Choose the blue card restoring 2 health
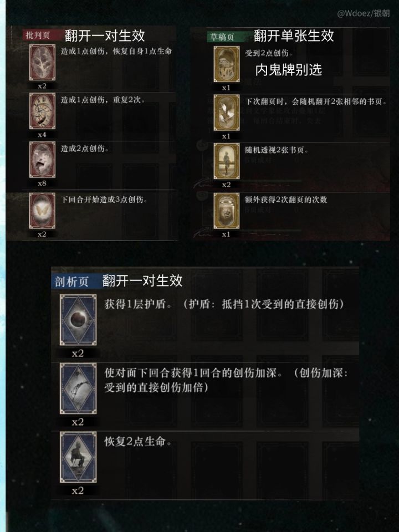This screenshot has height=532, width=399. [x=78, y=457]
